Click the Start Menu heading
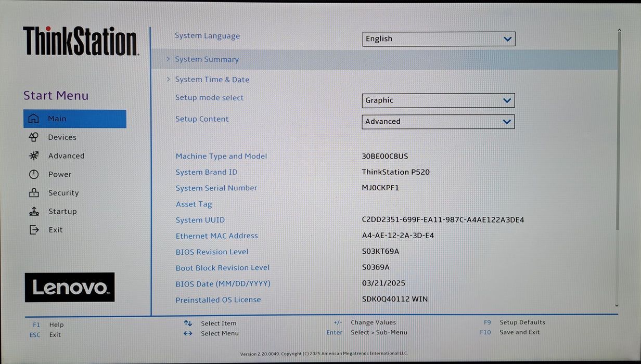Viewport: 641px width, 364px height. (x=56, y=96)
